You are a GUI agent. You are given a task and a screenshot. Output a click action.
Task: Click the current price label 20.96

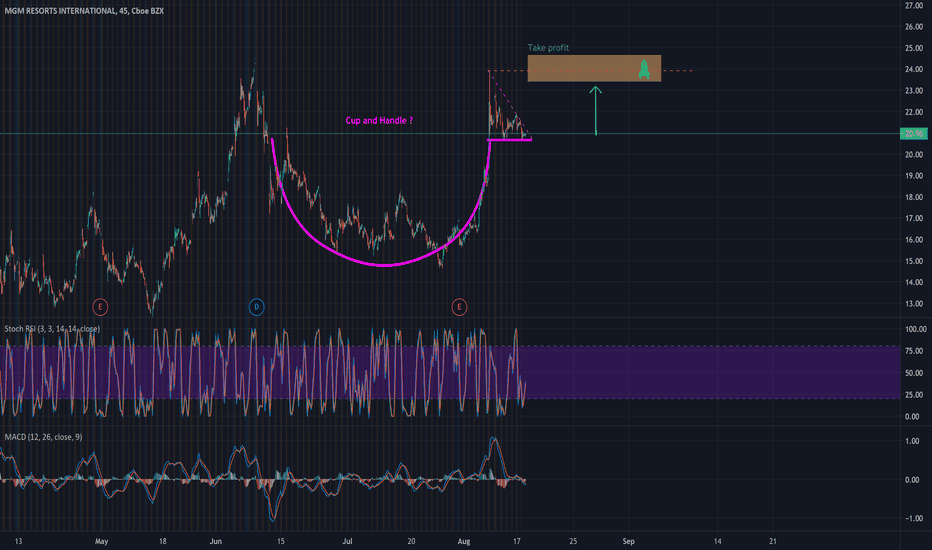tap(914, 134)
